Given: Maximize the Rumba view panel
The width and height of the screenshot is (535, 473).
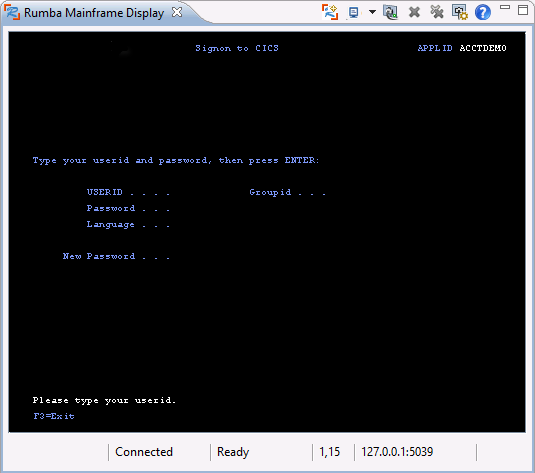Looking at the screenshot, I should [523, 10].
